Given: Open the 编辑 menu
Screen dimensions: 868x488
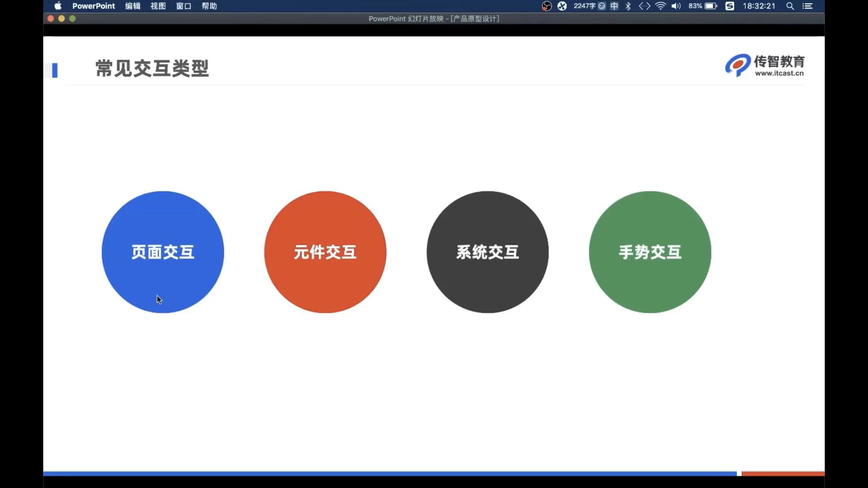Looking at the screenshot, I should pos(132,6).
